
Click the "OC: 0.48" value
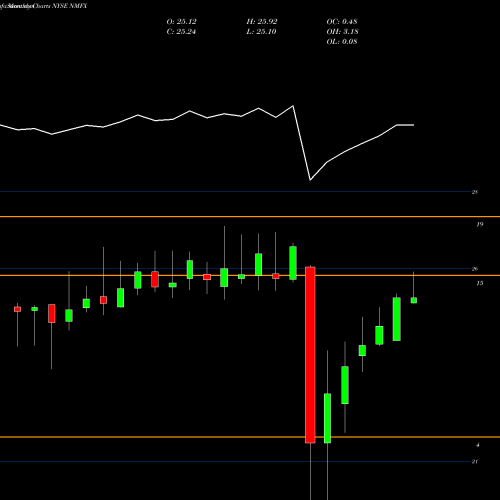click(342, 22)
